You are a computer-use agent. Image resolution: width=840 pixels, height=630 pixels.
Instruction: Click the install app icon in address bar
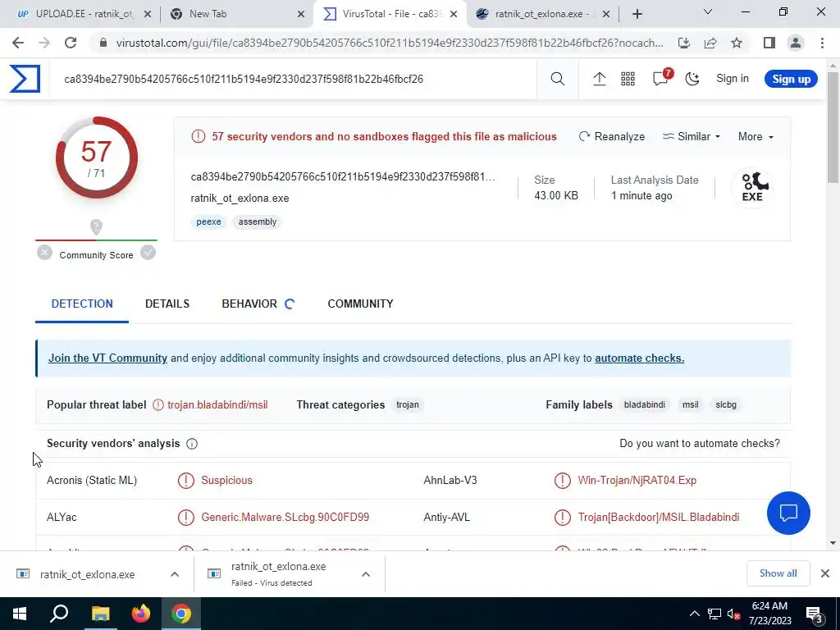pos(684,43)
